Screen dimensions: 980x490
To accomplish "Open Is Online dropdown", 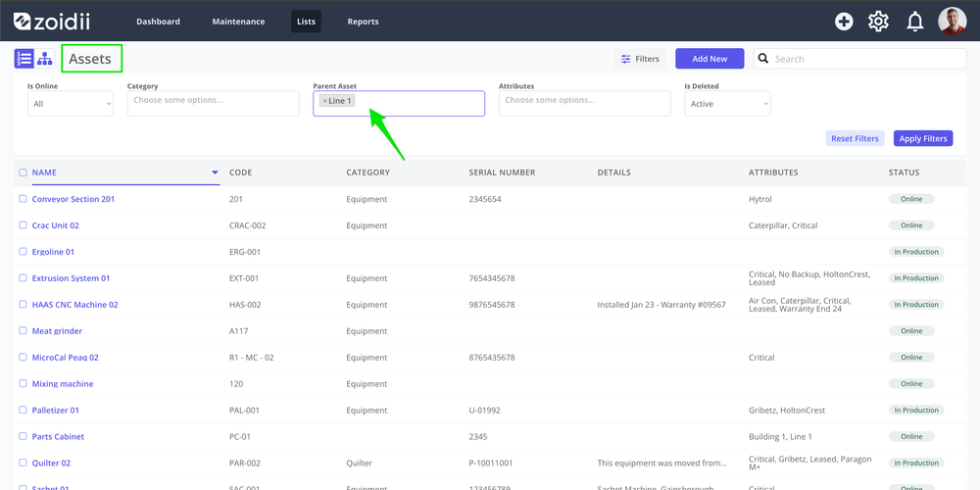I will click(x=71, y=104).
